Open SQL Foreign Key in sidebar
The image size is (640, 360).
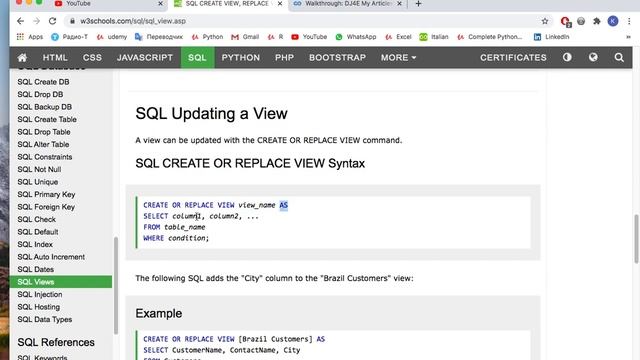tap(46, 207)
